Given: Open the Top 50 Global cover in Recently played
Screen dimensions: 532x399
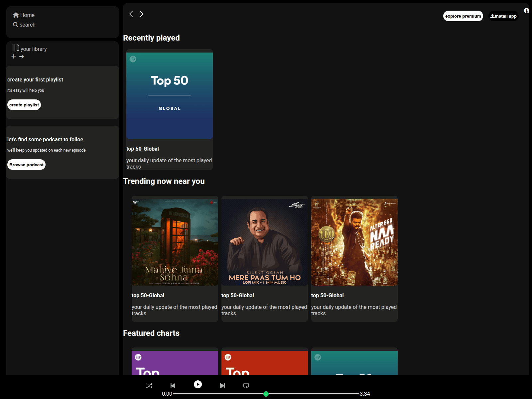Looking at the screenshot, I should (170, 96).
